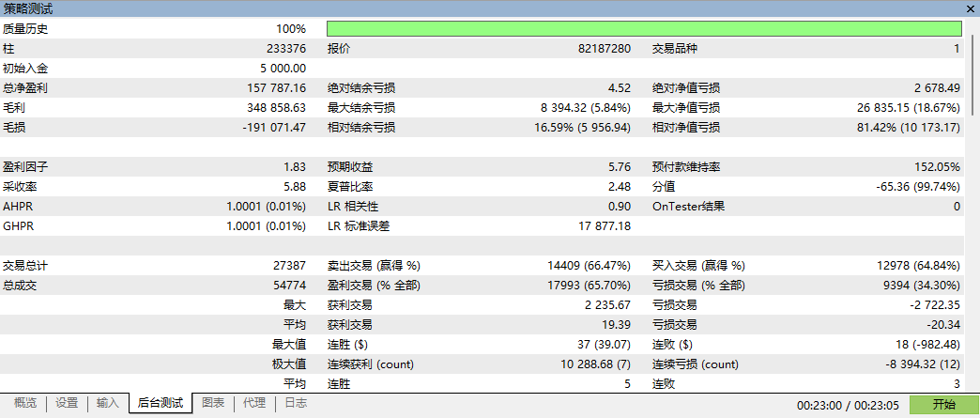Click 盈利交易 value 17993 (65.70%)
This screenshot has width=980, height=418.
pyautogui.click(x=589, y=286)
